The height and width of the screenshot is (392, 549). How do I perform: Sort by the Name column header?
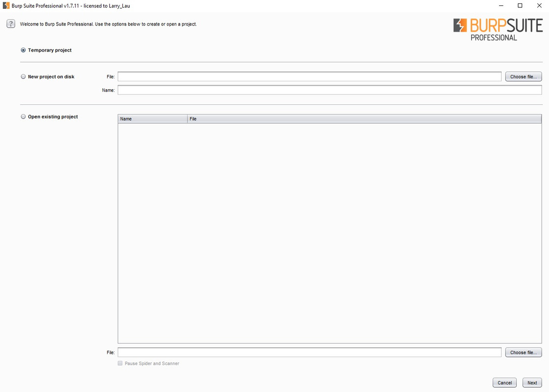153,119
